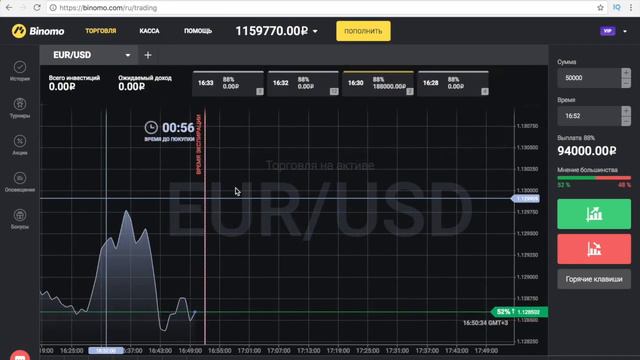Screen dimensions: 640x360
Task: Add a new asset tab with plus
Action: coord(148,55)
